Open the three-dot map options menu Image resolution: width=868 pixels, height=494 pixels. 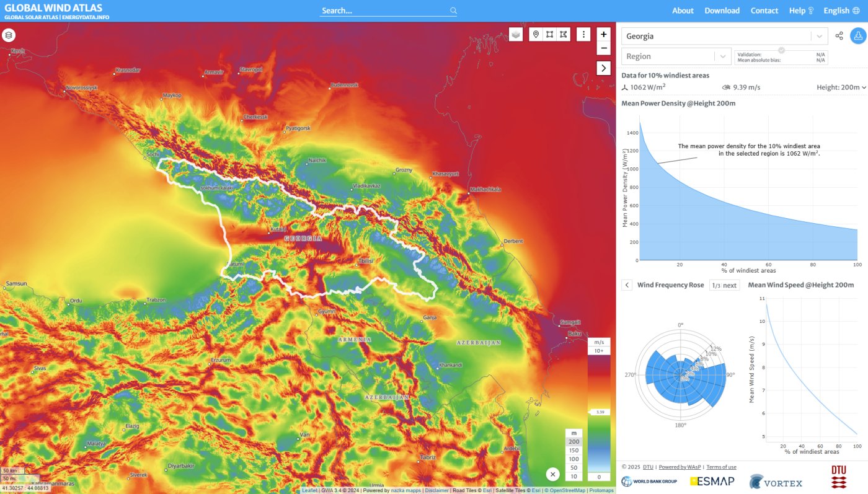coord(583,35)
